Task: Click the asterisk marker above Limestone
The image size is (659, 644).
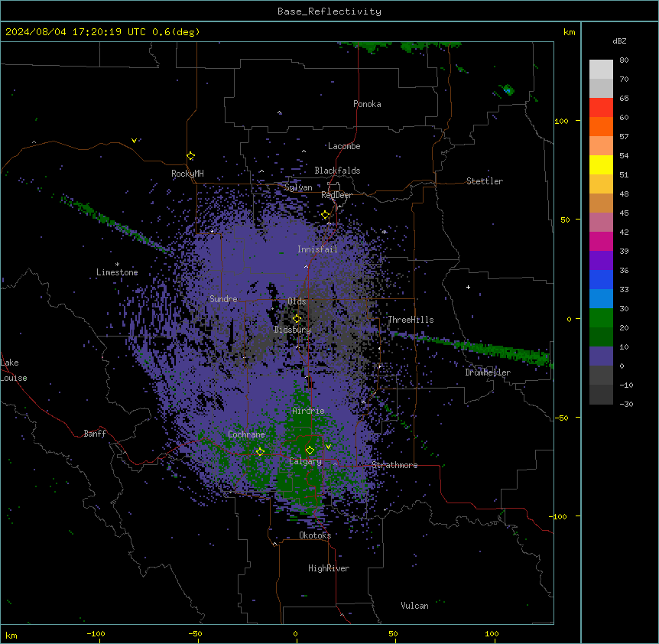Action: coord(117,265)
